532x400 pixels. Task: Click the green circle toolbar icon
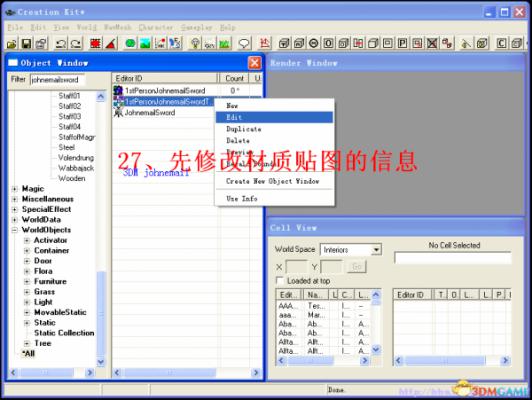tap(130, 43)
